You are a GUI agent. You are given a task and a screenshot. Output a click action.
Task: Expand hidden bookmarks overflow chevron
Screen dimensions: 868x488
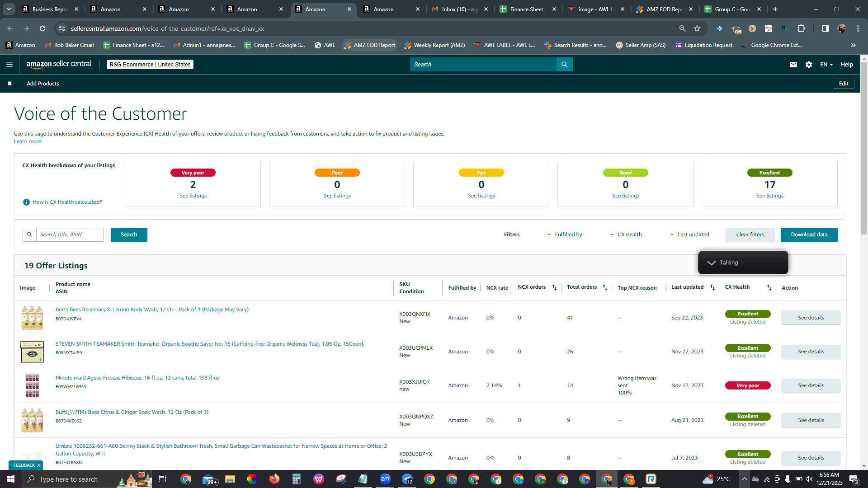pyautogui.click(x=853, y=45)
